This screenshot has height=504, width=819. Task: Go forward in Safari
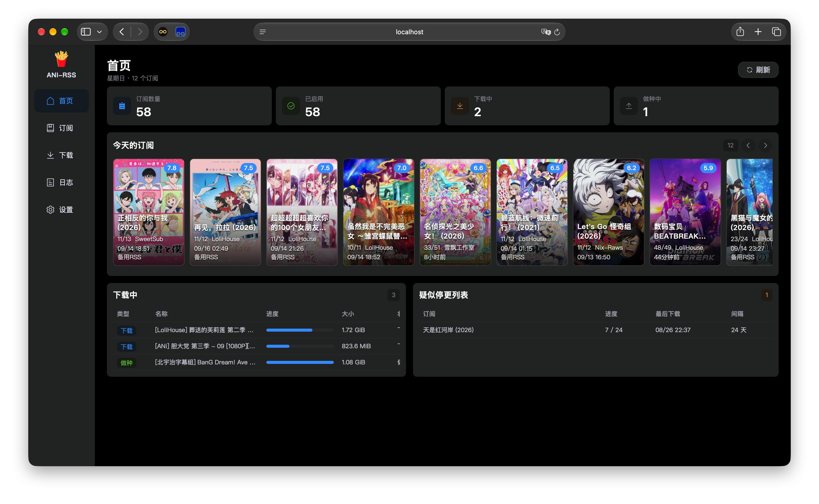[x=140, y=32]
